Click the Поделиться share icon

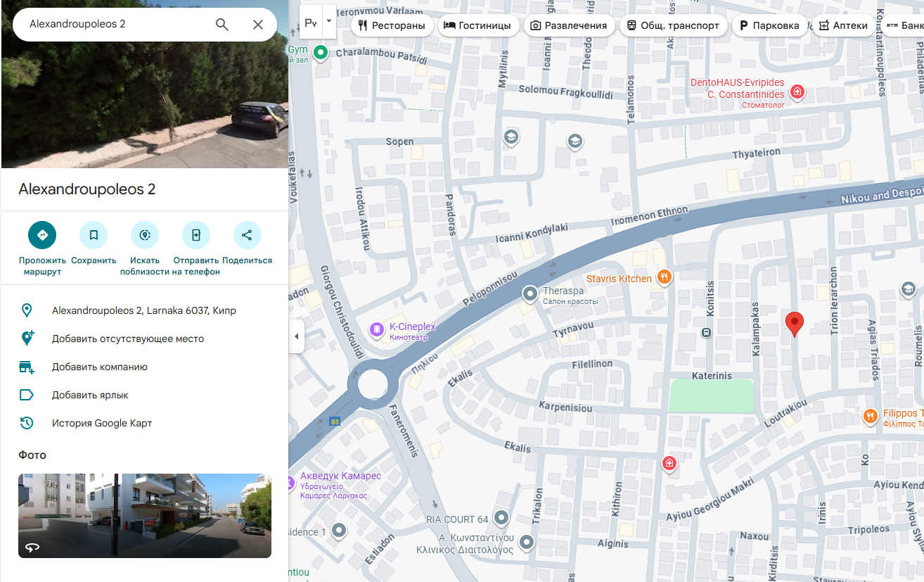247,235
